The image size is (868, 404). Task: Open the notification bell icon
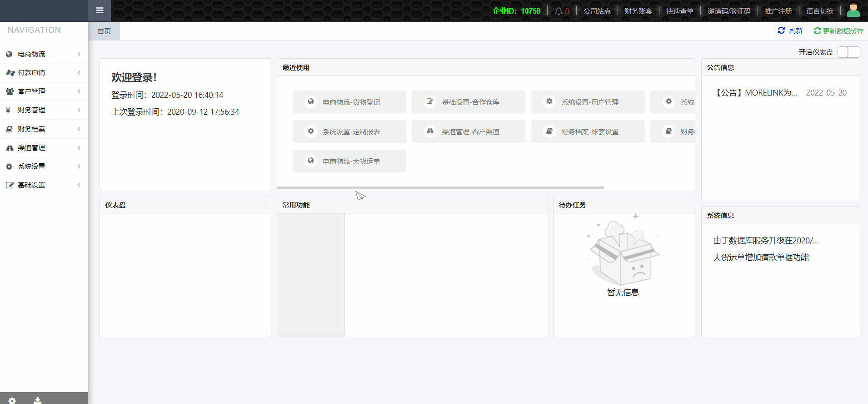tap(559, 11)
